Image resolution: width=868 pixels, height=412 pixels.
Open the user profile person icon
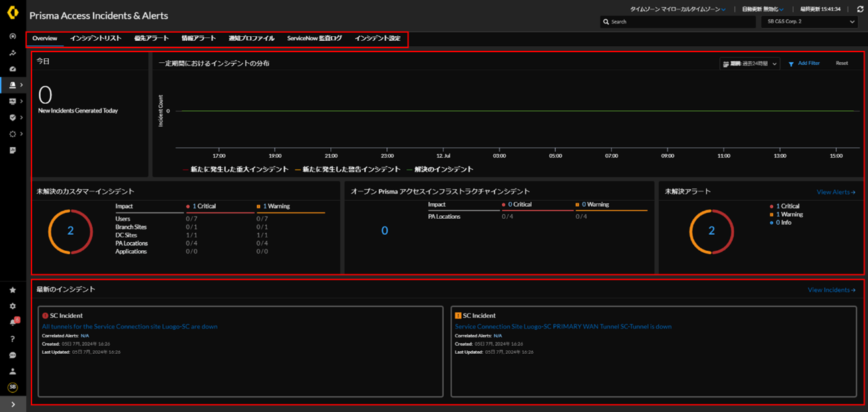13,371
